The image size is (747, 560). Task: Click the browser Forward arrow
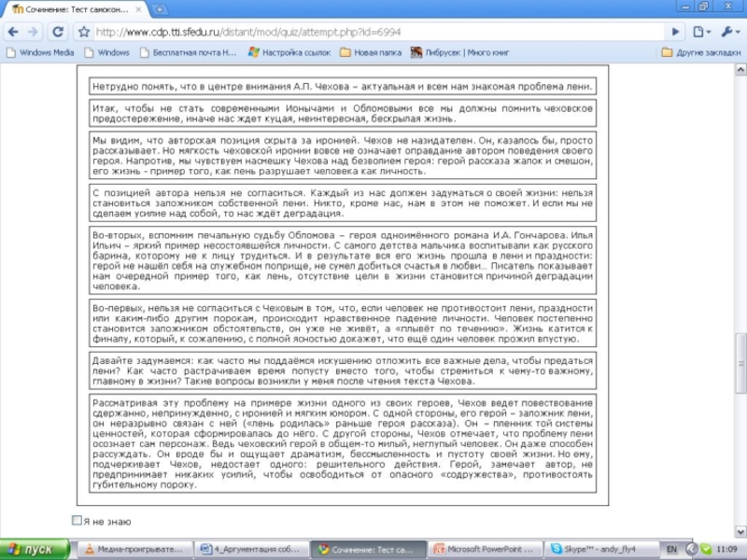pyautogui.click(x=35, y=32)
